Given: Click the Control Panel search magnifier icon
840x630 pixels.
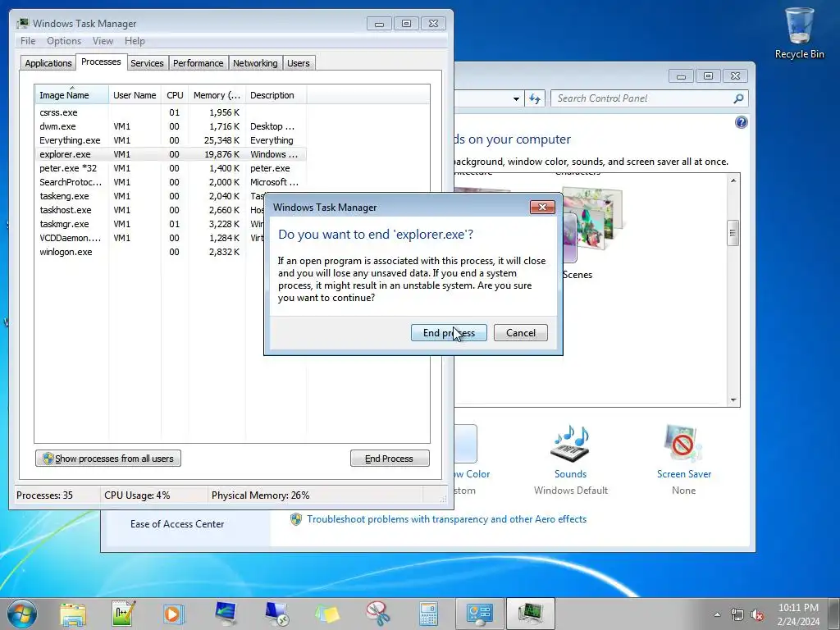Looking at the screenshot, I should point(739,98).
